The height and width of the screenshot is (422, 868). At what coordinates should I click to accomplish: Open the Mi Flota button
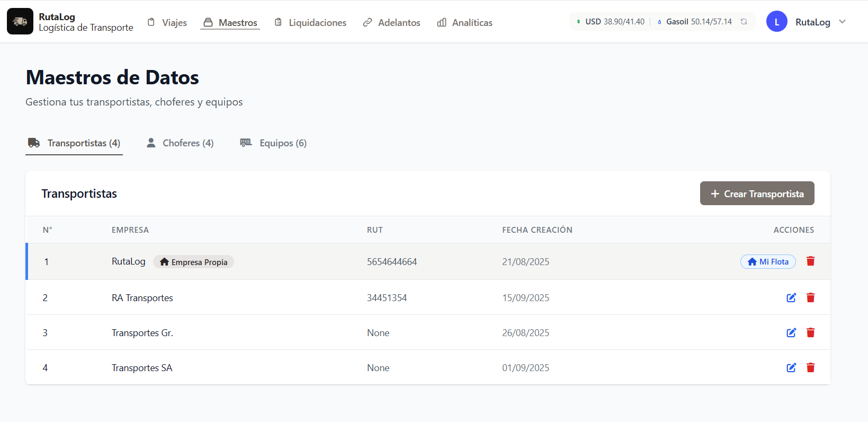(x=768, y=262)
